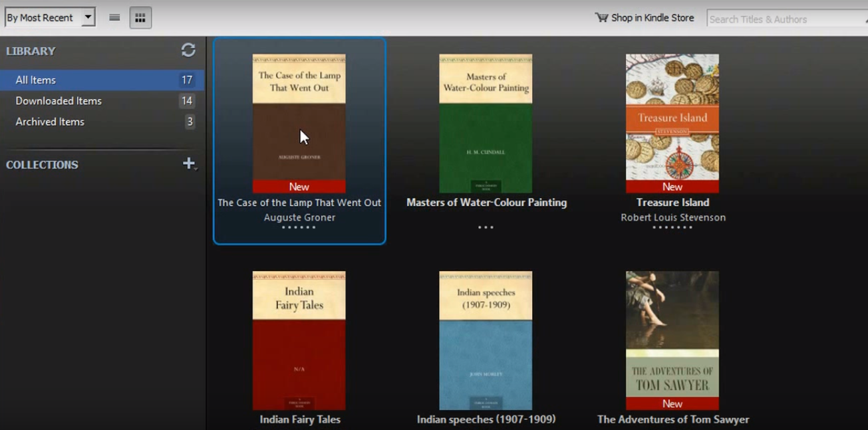Click the Shop in Kindle Store link
The height and width of the screenshot is (430, 868).
tap(652, 18)
